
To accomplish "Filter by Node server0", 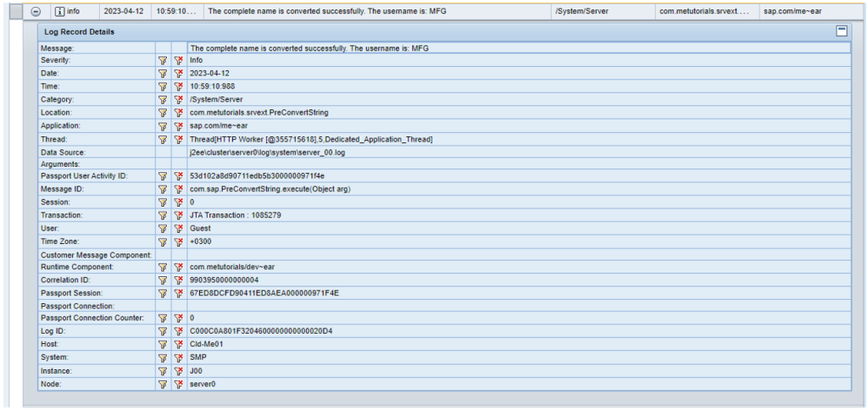I will click(x=163, y=384).
